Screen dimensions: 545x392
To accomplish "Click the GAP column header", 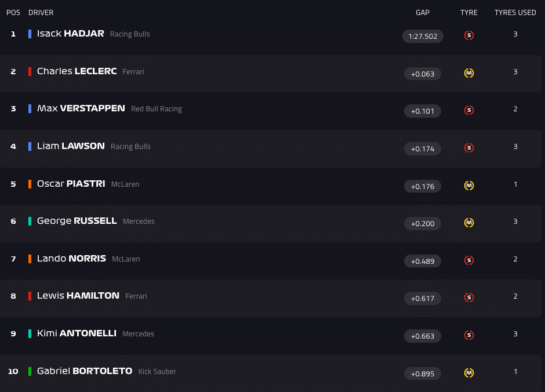I will click(423, 13).
